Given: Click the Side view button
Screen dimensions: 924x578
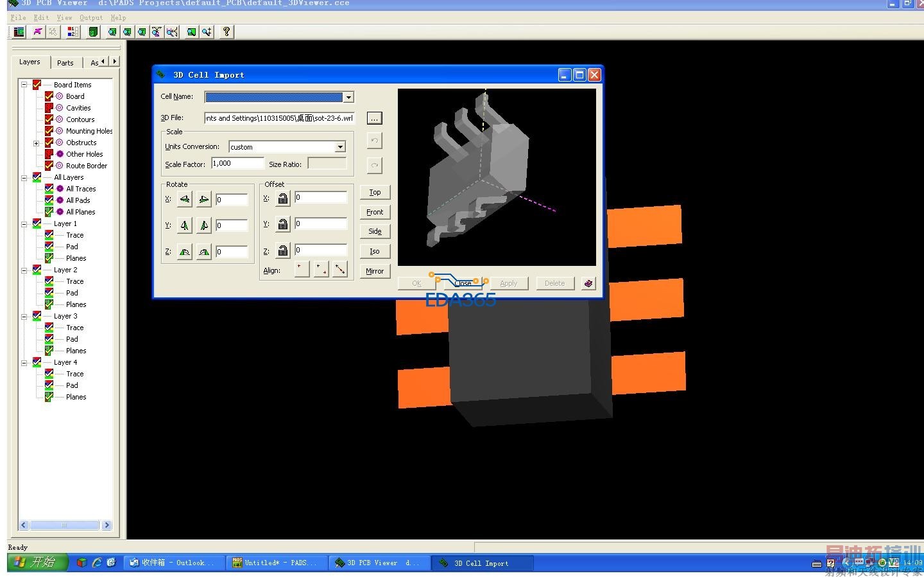Looking at the screenshot, I should coord(375,231).
